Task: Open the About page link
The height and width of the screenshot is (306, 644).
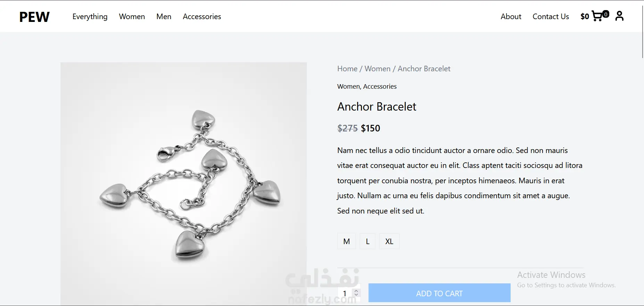Action: click(511, 17)
